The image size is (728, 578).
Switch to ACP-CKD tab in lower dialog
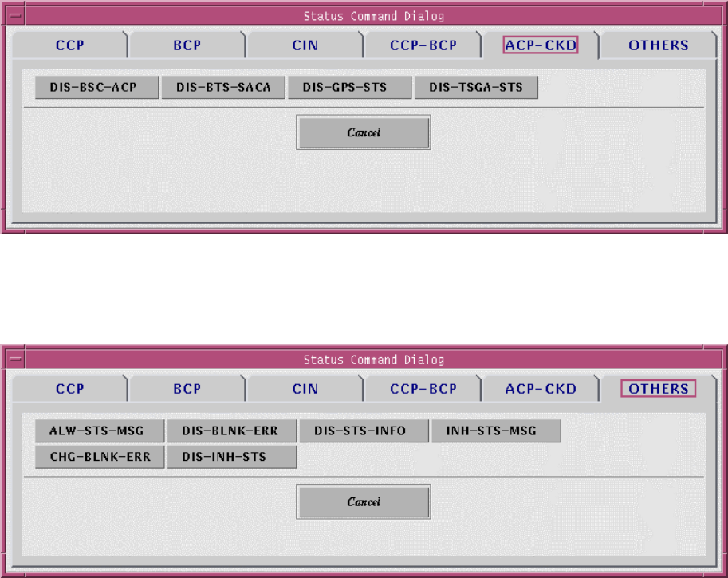coord(541,388)
